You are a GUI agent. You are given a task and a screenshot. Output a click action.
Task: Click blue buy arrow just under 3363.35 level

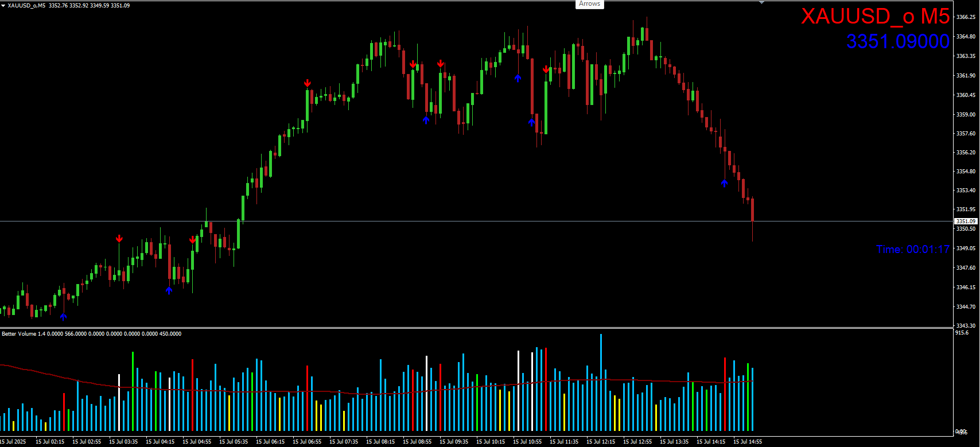(x=518, y=78)
